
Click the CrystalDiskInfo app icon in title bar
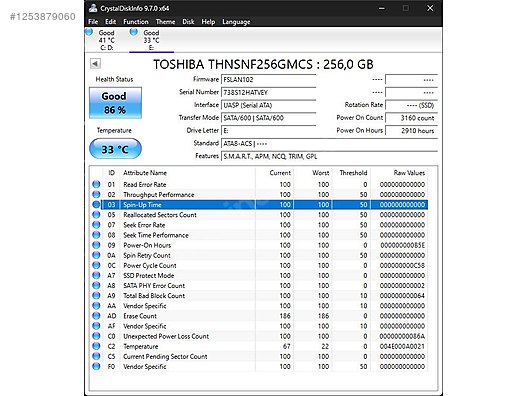click(x=93, y=8)
